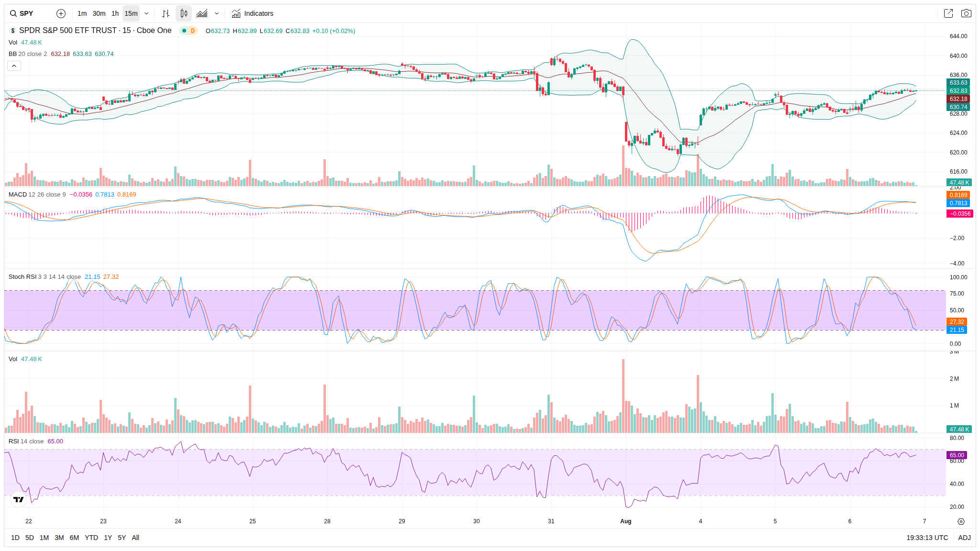
Task: Select the MACD 12 26 close 9 legend
Action: pyautogui.click(x=37, y=195)
